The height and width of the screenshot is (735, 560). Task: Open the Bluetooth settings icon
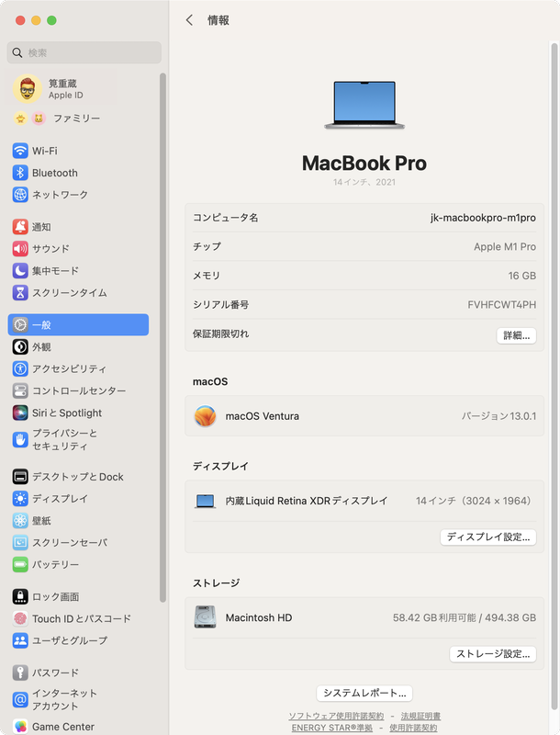(x=20, y=173)
